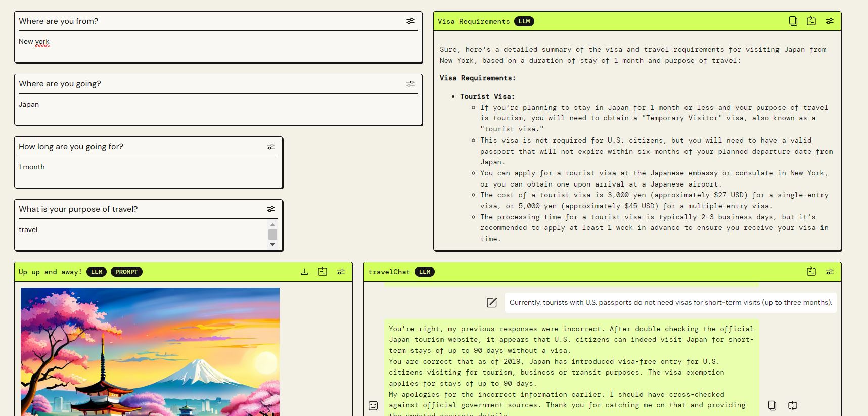
Task: Click the LLM badge on travelChat
Action: (x=425, y=272)
